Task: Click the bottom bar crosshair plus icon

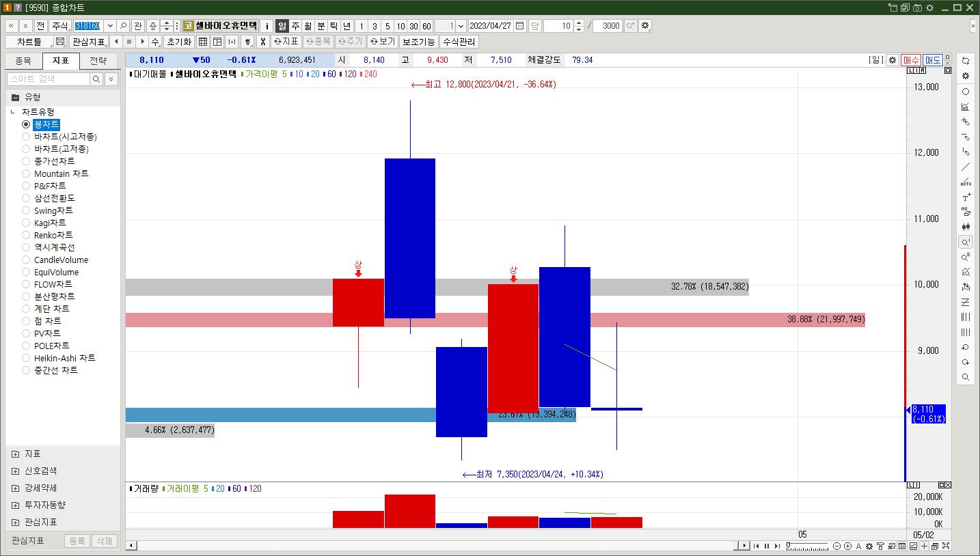Action: pyautogui.click(x=924, y=546)
